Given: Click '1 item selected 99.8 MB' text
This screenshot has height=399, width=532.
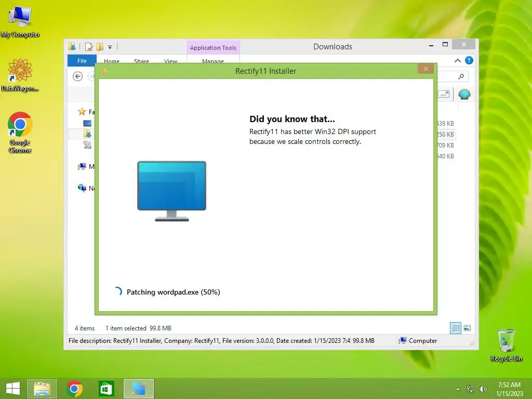Looking at the screenshot, I should click(x=138, y=328).
